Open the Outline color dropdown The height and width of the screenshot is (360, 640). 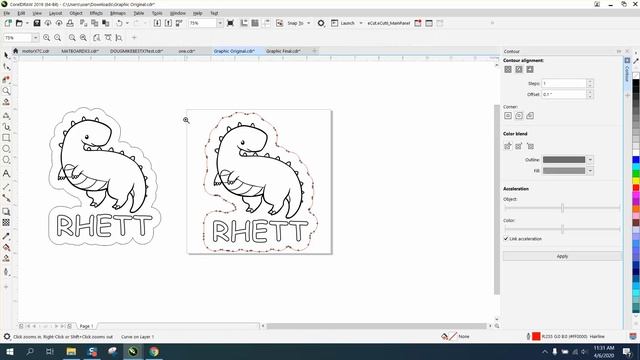(x=590, y=160)
